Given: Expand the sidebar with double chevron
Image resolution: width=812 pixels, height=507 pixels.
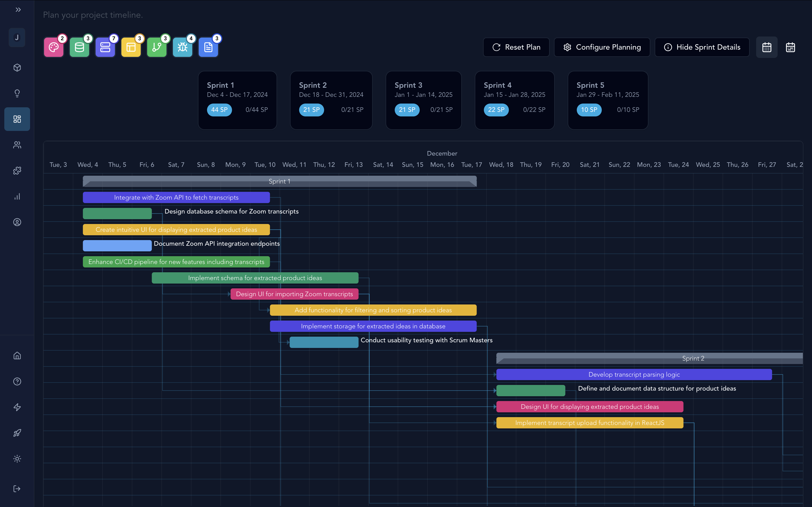Looking at the screenshot, I should (18, 10).
